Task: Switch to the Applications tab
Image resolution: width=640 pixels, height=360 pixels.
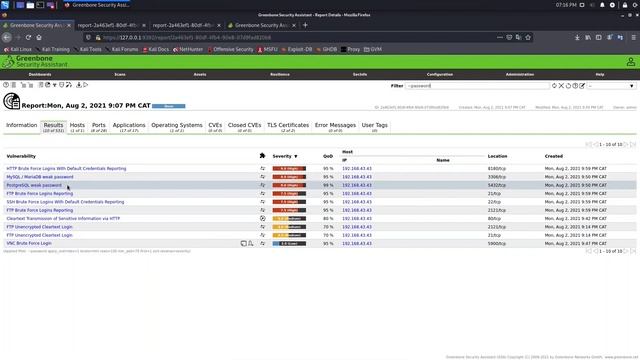Action: (129, 127)
